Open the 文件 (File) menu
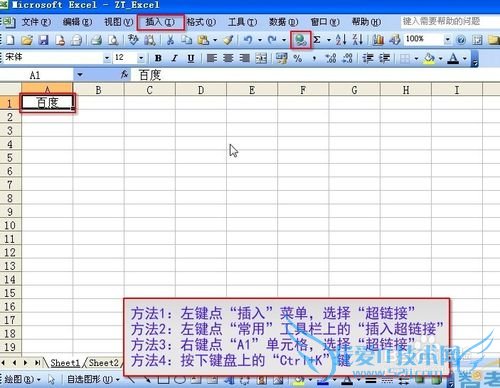The width and height of the screenshot is (500, 388). 36,22
